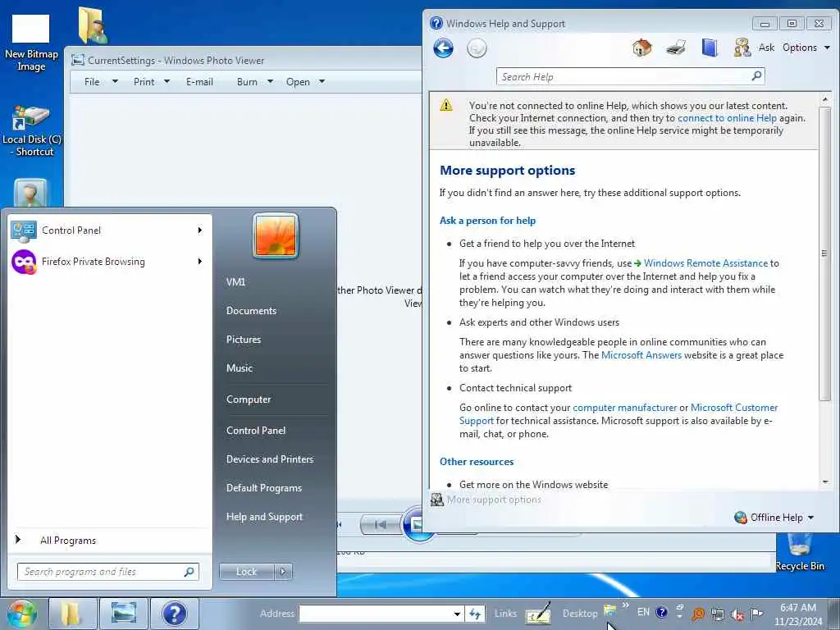This screenshot has width=840, height=630.
Task: Open Documents from Start menu
Action: click(x=251, y=311)
